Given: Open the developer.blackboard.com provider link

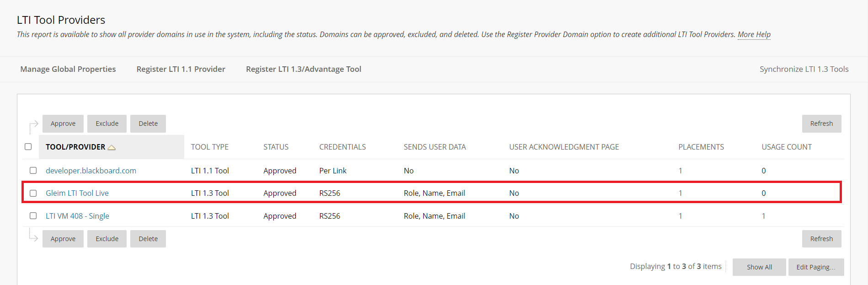Looking at the screenshot, I should [91, 171].
